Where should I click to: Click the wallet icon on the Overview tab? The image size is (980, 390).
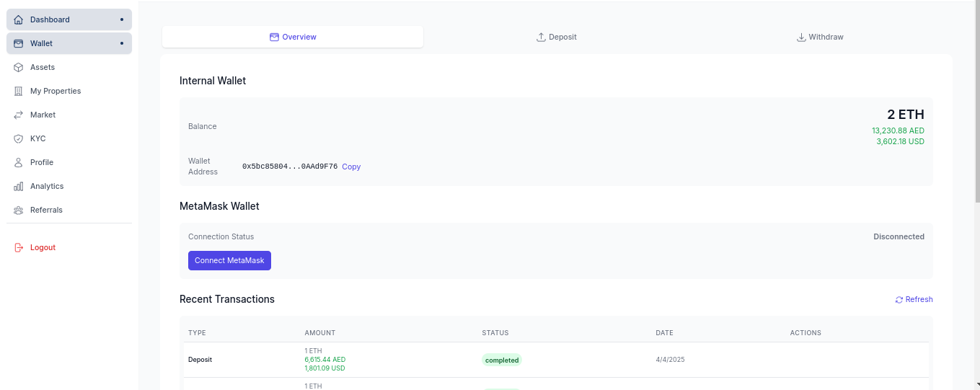coord(274,37)
